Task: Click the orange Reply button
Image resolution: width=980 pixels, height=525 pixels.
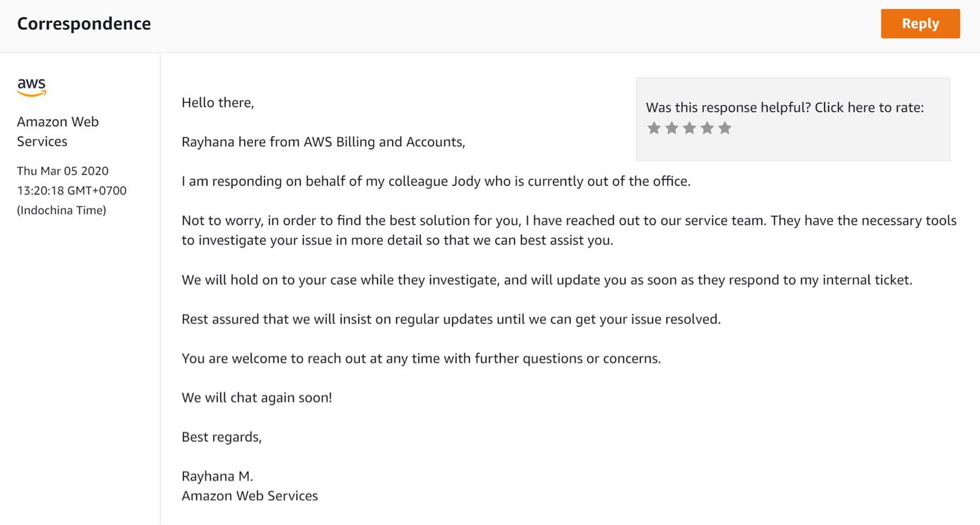Action: click(x=920, y=24)
